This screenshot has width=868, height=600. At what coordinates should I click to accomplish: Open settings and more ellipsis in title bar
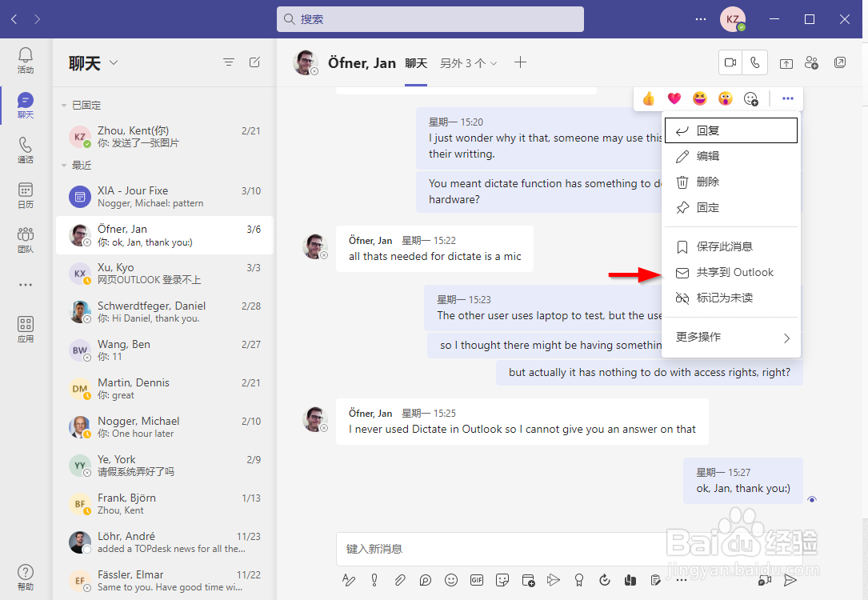tap(701, 19)
